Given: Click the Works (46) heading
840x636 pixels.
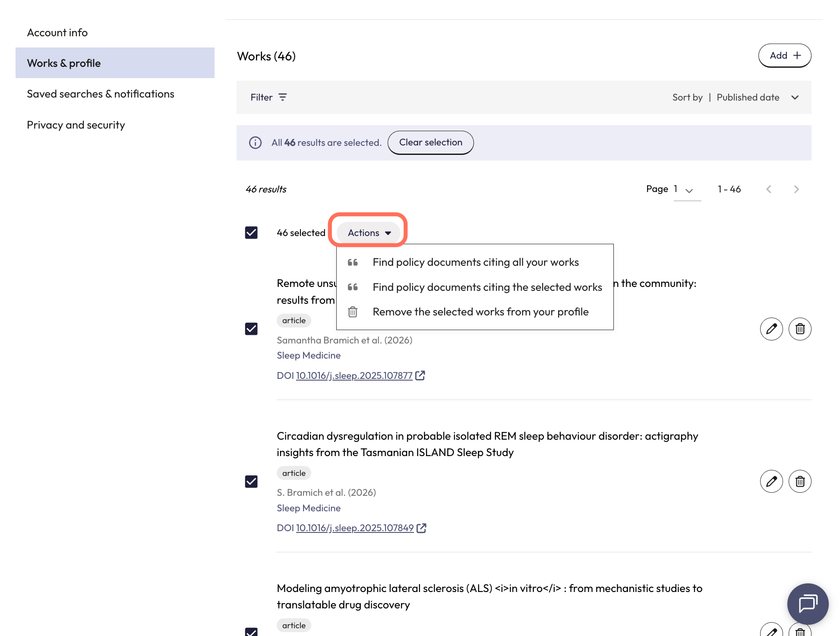Looking at the screenshot, I should point(266,56).
